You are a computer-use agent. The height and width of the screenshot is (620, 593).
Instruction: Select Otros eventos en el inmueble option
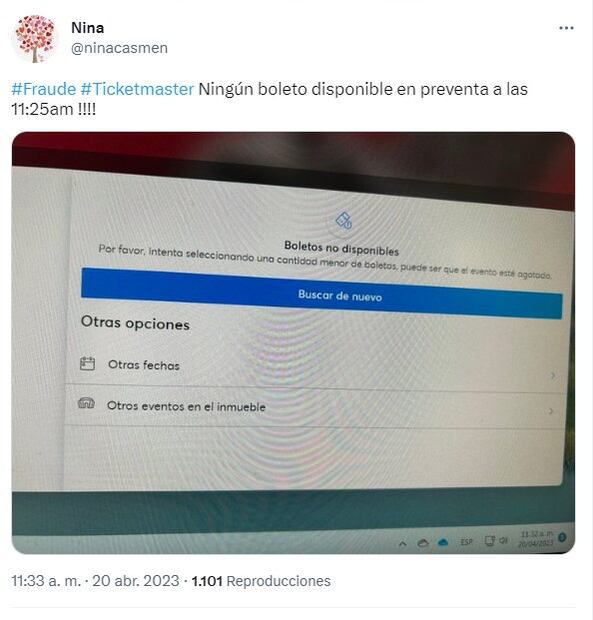[x=315, y=407]
